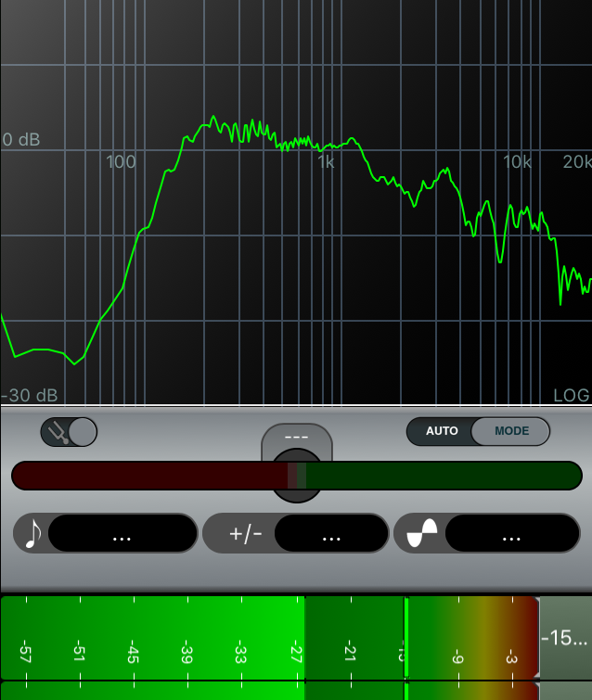Click the peak level readout showing -15
The image size is (592, 700).
[x=564, y=639]
